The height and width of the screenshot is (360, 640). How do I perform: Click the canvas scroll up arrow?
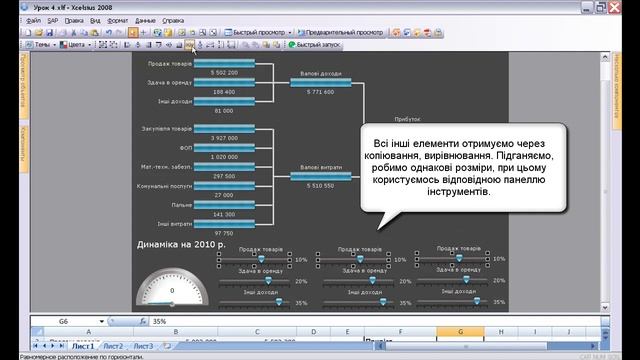[x=605, y=57]
